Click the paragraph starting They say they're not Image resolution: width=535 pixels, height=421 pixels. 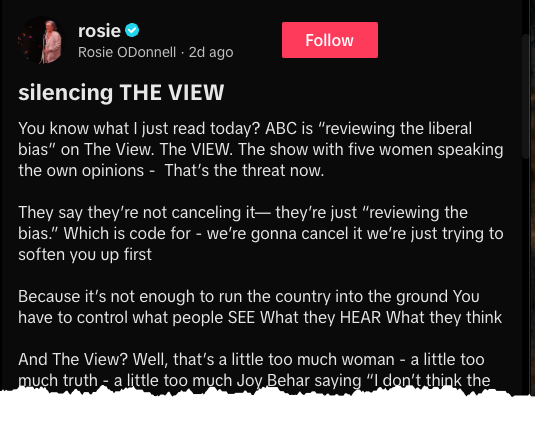pos(261,234)
